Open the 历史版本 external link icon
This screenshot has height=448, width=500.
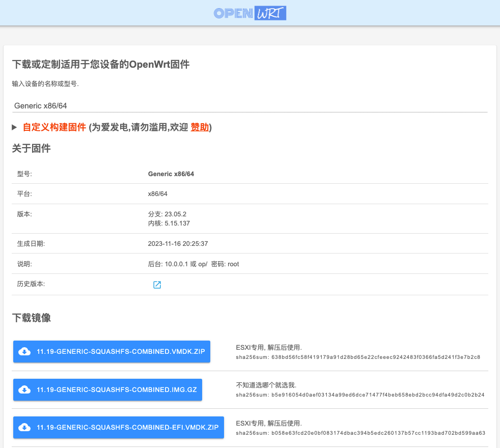pyautogui.click(x=157, y=285)
